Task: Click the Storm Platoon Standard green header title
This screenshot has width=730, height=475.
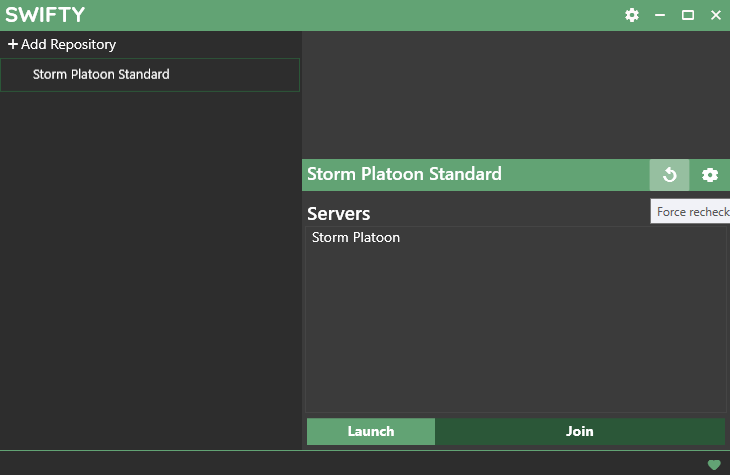Action: pyautogui.click(x=404, y=174)
